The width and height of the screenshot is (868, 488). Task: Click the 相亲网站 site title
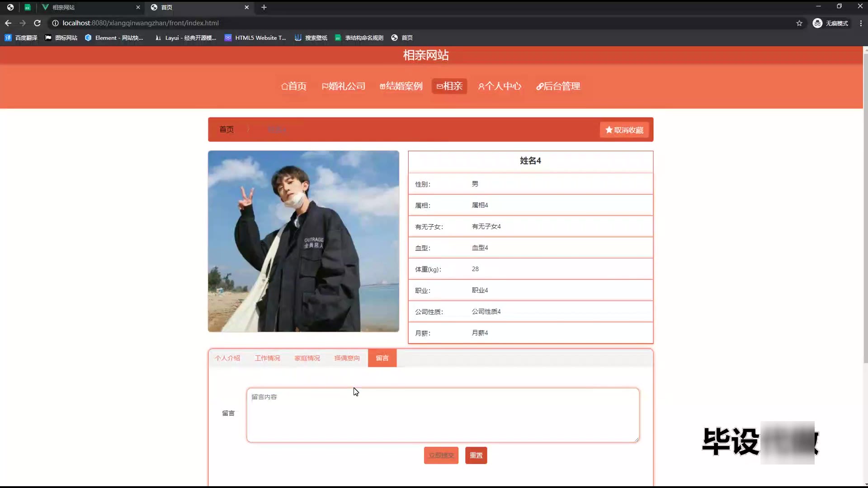click(x=426, y=55)
